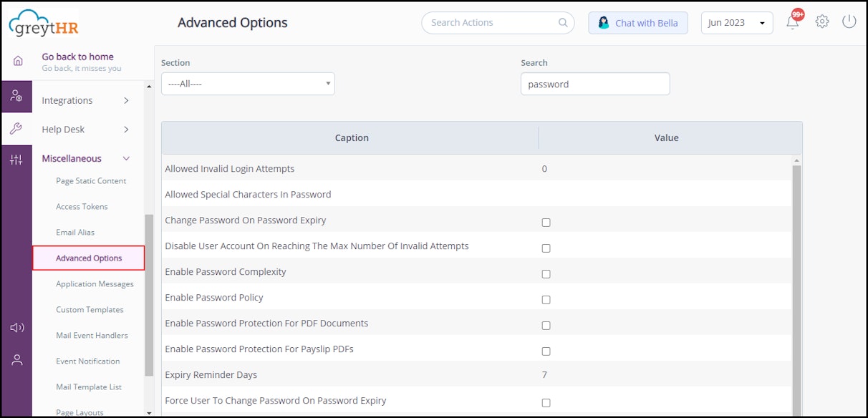Screen dimensions: 868x418
Task: Click the power logout icon
Action: coord(849,22)
